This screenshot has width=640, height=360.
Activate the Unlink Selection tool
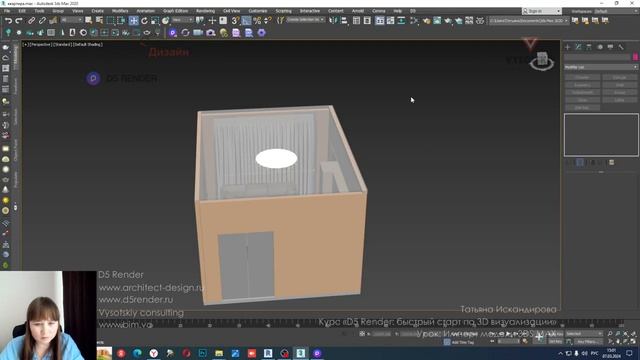click(x=42, y=20)
